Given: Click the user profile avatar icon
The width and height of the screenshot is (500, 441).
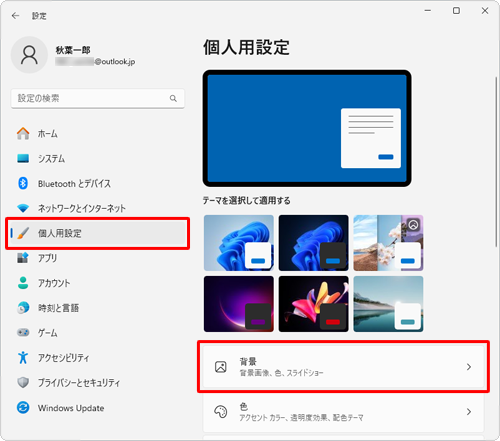Looking at the screenshot, I should point(29,55).
